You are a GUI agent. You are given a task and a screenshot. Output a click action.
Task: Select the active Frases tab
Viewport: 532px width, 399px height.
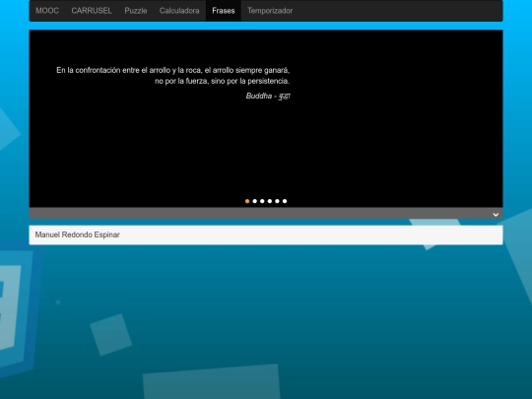(224, 11)
